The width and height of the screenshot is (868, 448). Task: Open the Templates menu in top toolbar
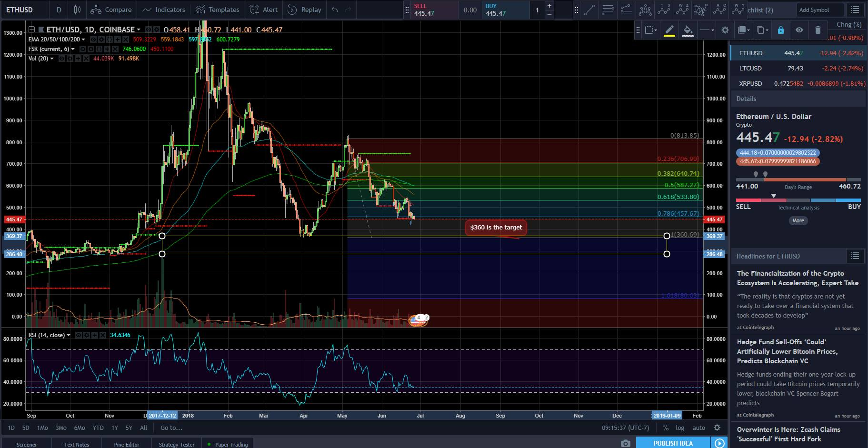tap(217, 10)
